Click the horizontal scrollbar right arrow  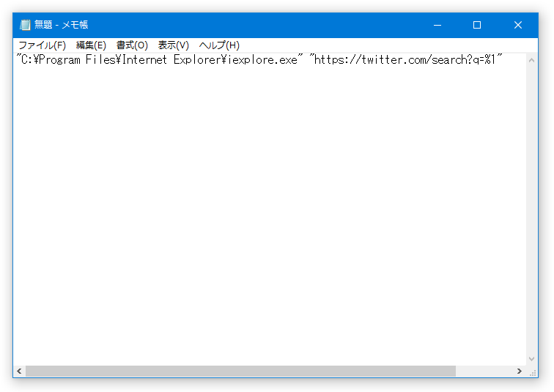[x=520, y=371]
